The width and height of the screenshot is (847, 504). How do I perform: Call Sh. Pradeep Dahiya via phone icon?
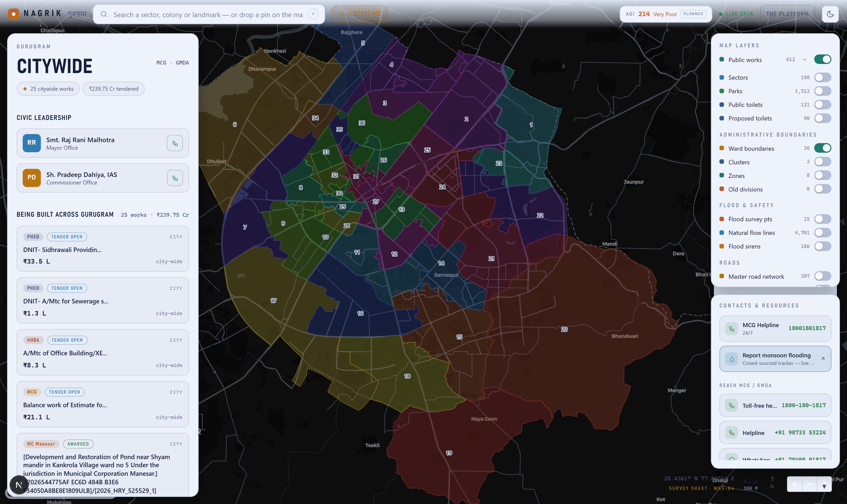175,178
